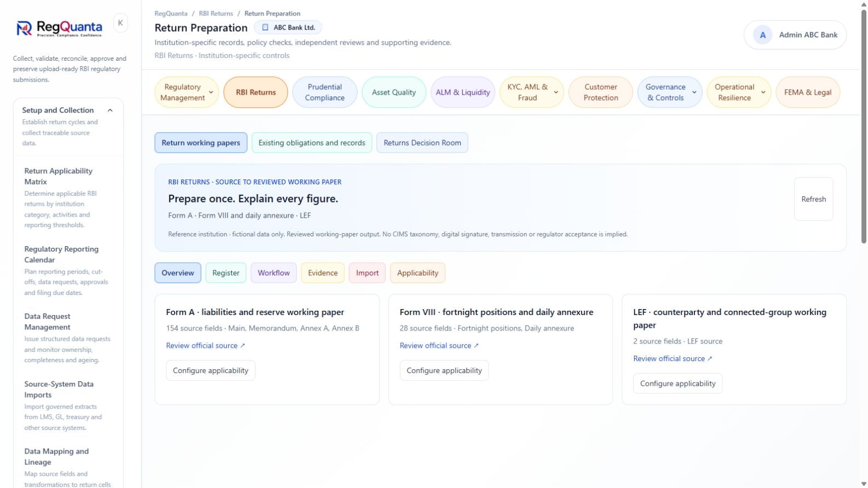Open the FEMA & Legal module
The height and width of the screenshot is (488, 868).
pos(808,92)
